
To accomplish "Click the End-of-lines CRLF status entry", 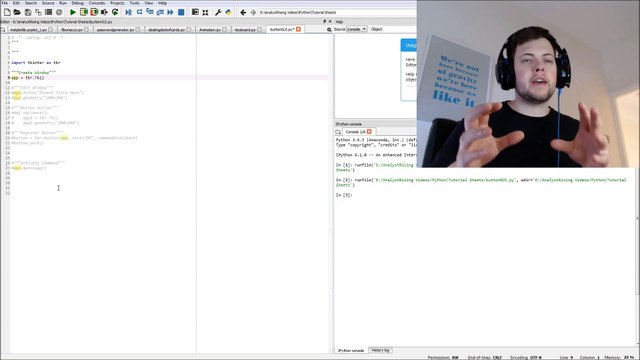I will click(x=485, y=357).
